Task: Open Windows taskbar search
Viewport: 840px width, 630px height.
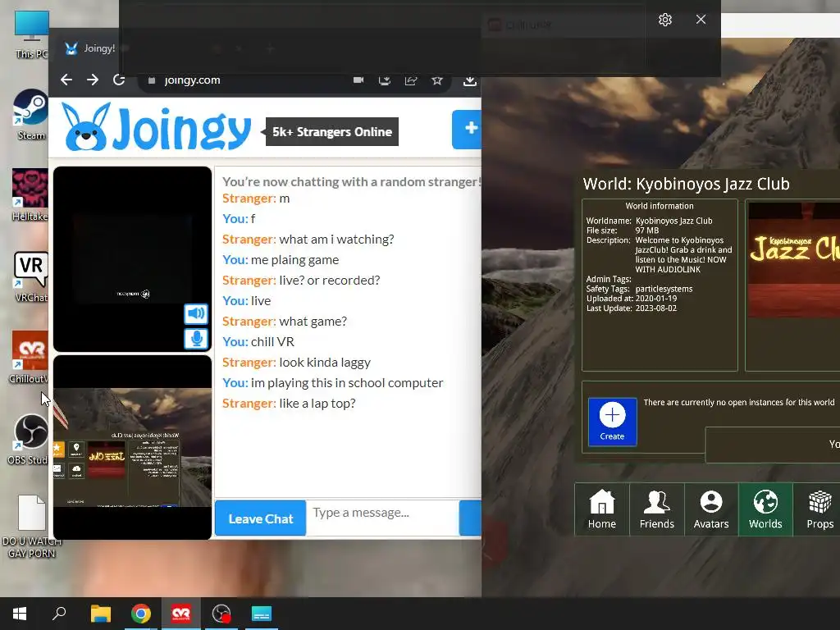Action: pyautogui.click(x=59, y=614)
